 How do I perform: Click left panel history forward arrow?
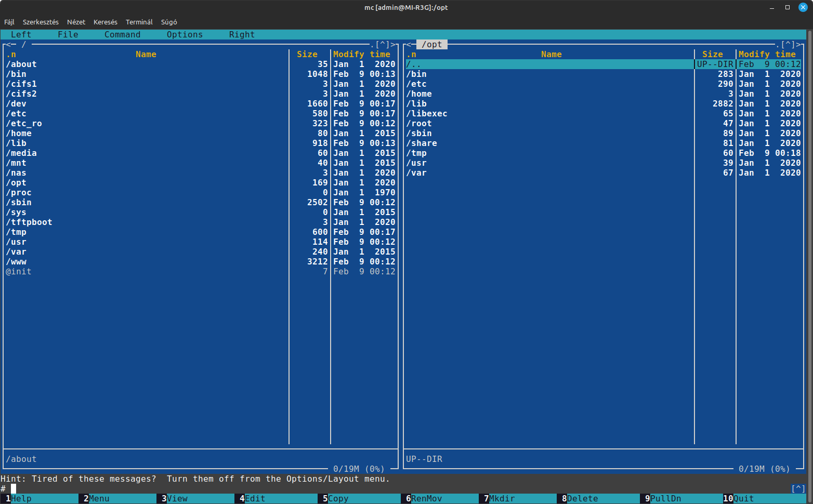[x=393, y=45]
